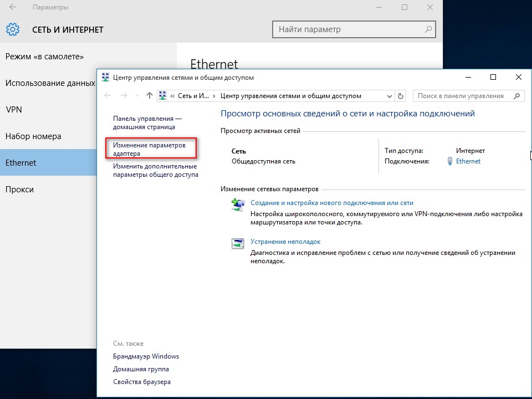This screenshot has height=399, width=532.
Task: Expand the address bar history dropdown
Action: (390, 96)
